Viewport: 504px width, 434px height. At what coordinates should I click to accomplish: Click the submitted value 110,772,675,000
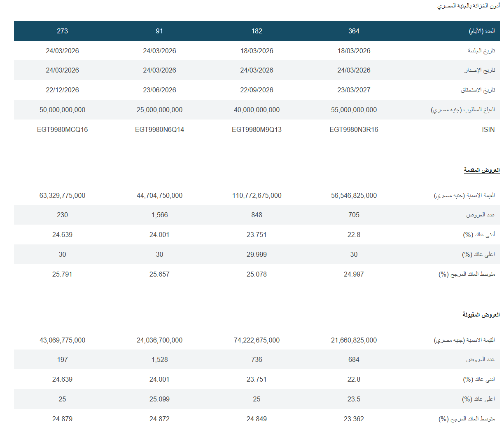pyautogui.click(x=257, y=195)
